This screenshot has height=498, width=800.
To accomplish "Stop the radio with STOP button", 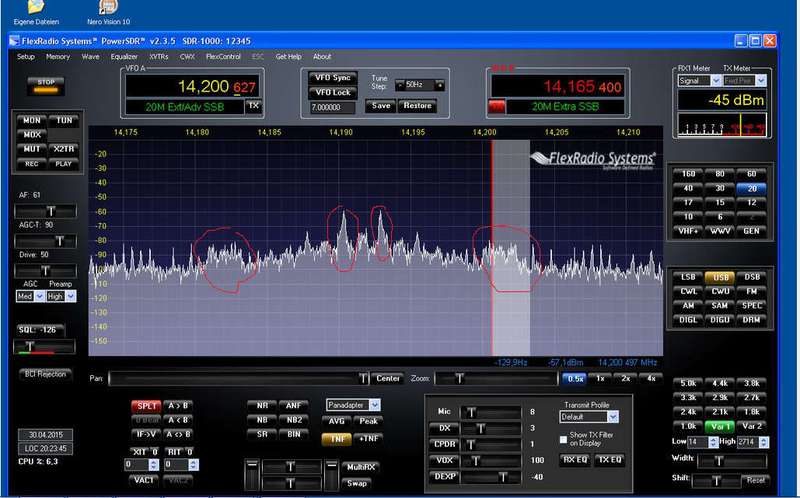I will 46,86.
